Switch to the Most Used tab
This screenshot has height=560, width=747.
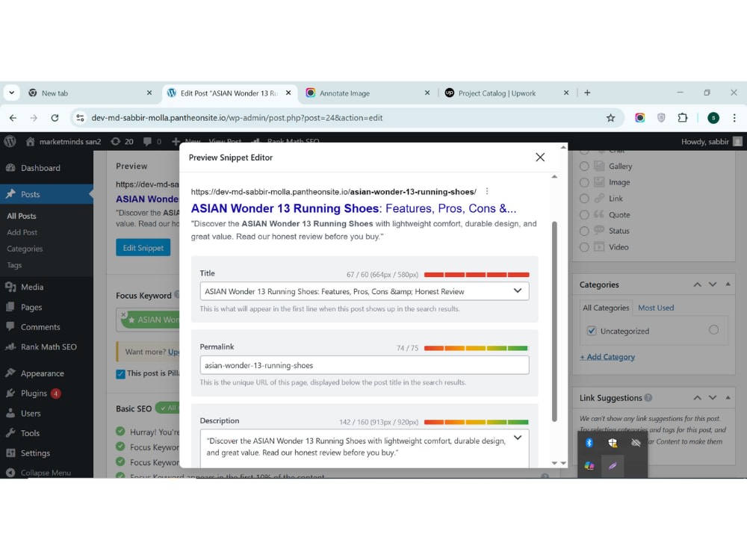click(656, 308)
